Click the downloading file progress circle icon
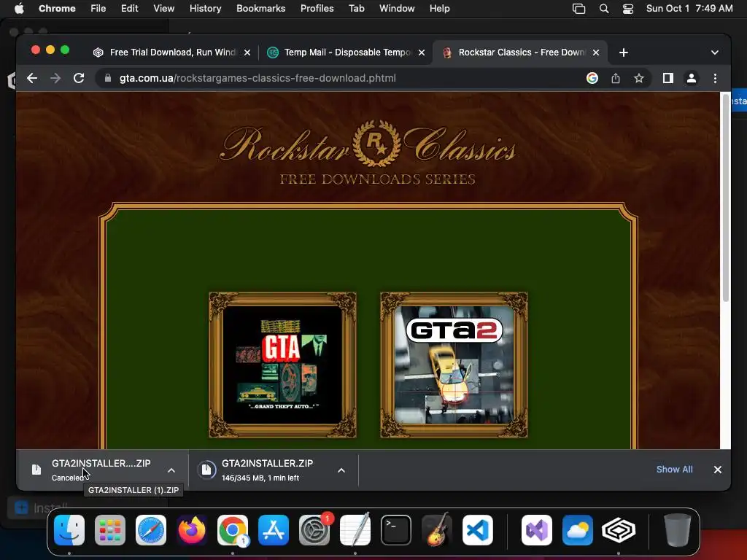Image resolution: width=747 pixels, height=560 pixels. pos(206,470)
